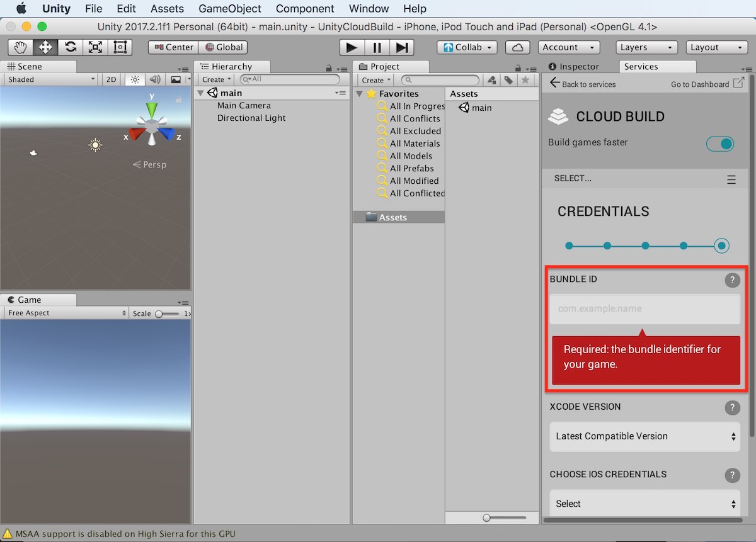Open the Apple menu
Image resolution: width=756 pixels, height=542 pixels.
[x=21, y=9]
